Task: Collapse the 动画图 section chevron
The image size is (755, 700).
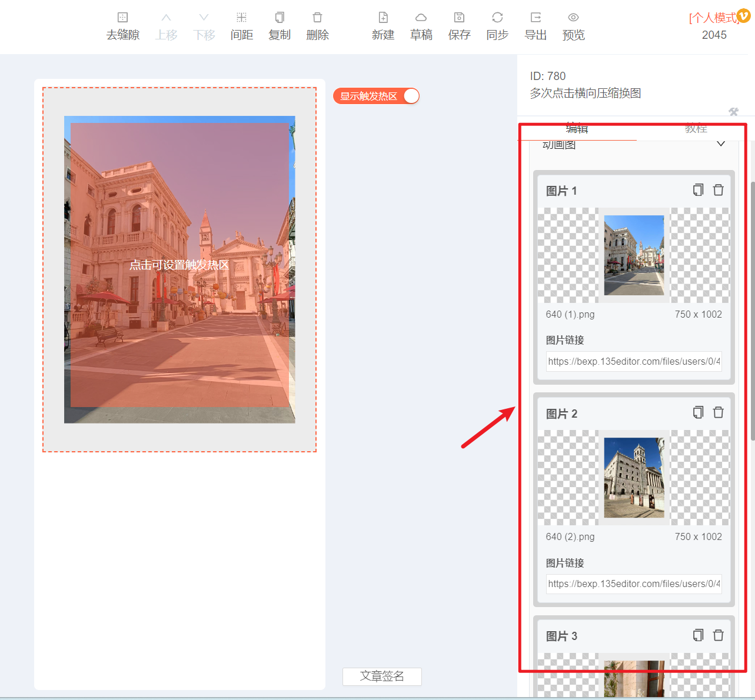Action: (x=721, y=144)
